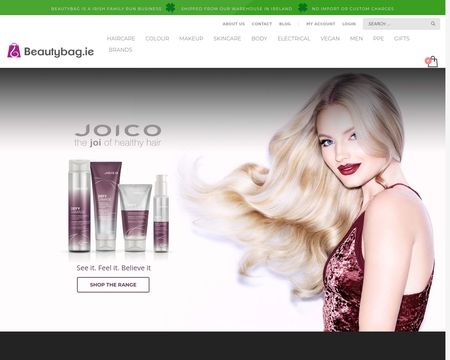Open the shopping bag cart icon
The height and width of the screenshot is (360, 450).
(432, 61)
